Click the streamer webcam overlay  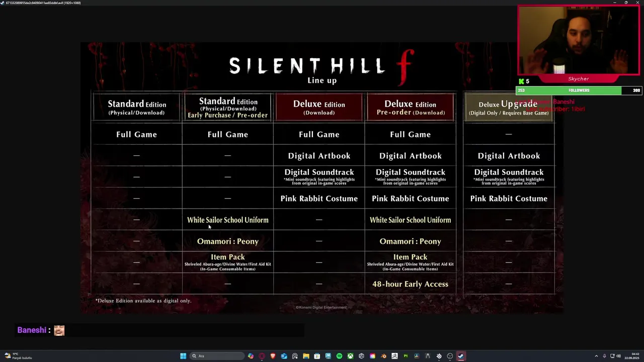(579, 40)
